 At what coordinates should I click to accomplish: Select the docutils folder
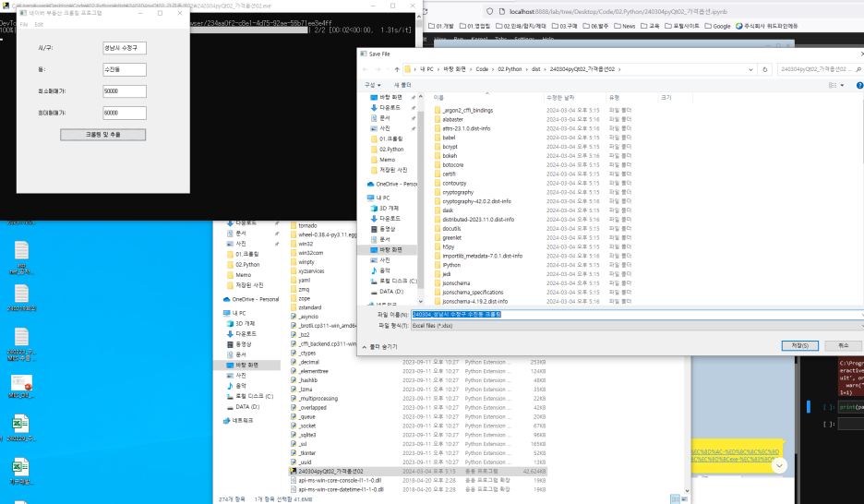tap(451, 229)
